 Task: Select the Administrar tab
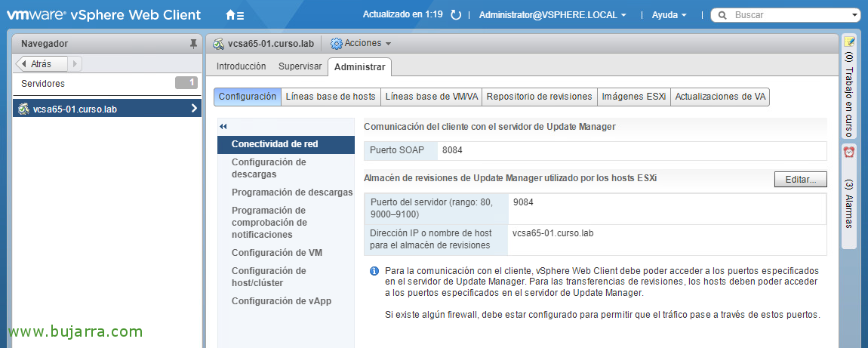360,67
